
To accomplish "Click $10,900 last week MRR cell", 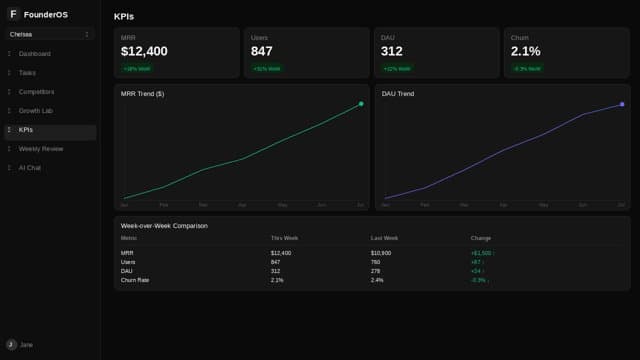I will [381, 253].
